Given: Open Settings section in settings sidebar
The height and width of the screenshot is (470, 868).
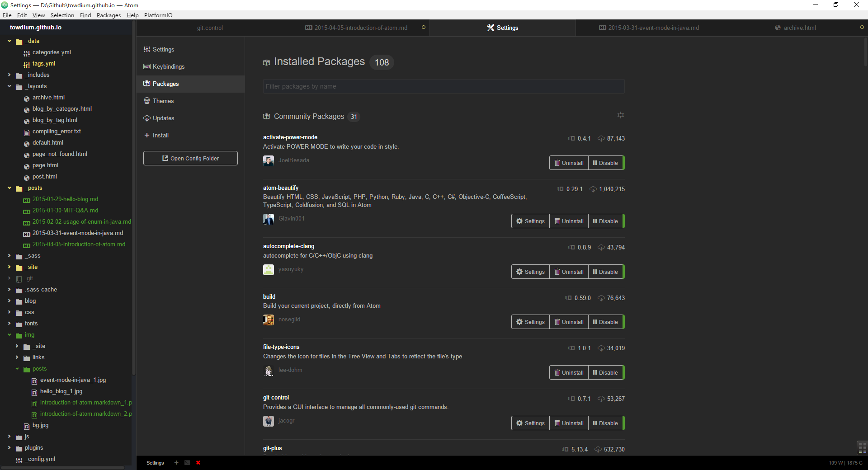Looking at the screenshot, I should (x=190, y=49).
